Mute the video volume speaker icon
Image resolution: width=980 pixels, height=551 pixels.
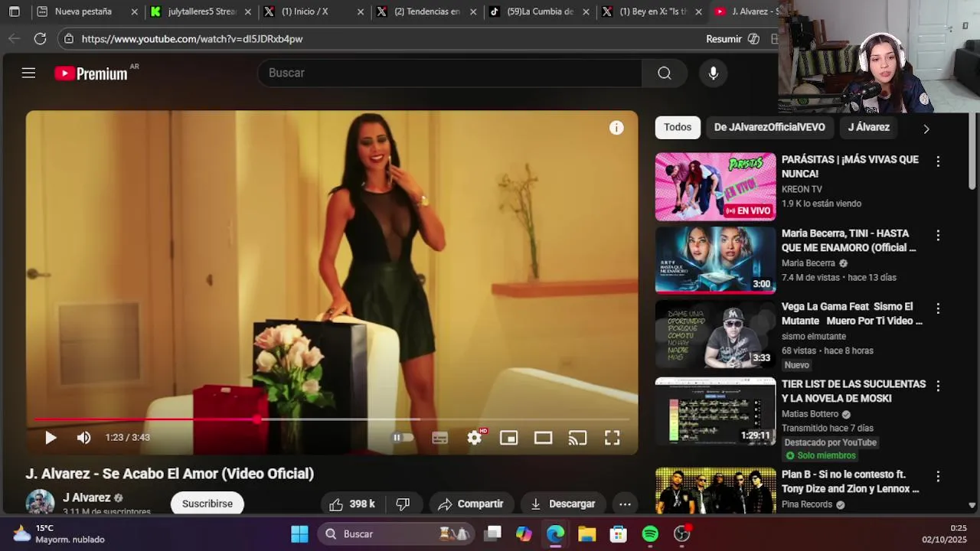[x=84, y=438]
